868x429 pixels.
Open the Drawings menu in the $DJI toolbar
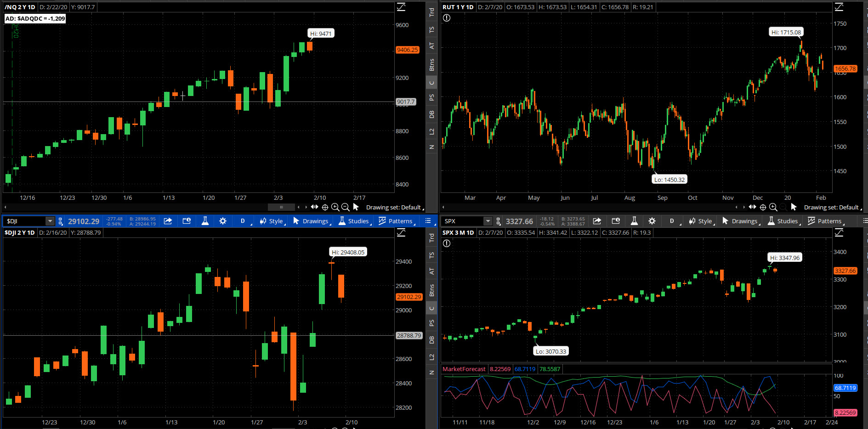click(x=312, y=221)
